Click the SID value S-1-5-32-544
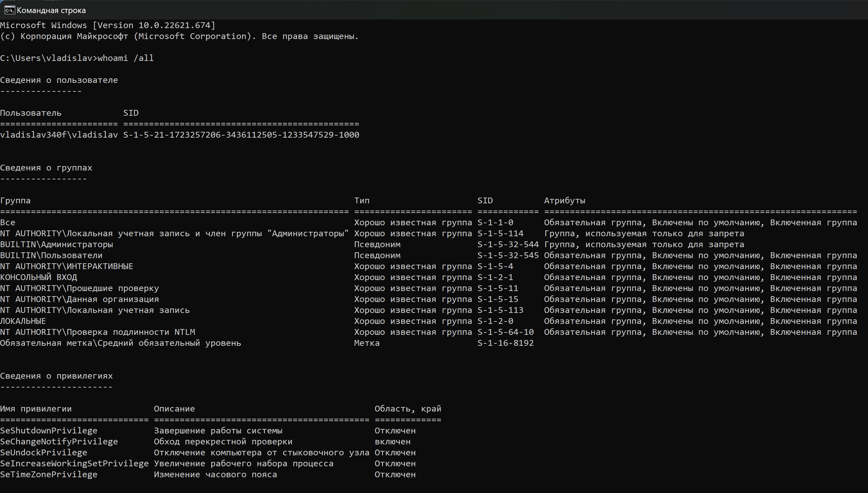 [508, 244]
